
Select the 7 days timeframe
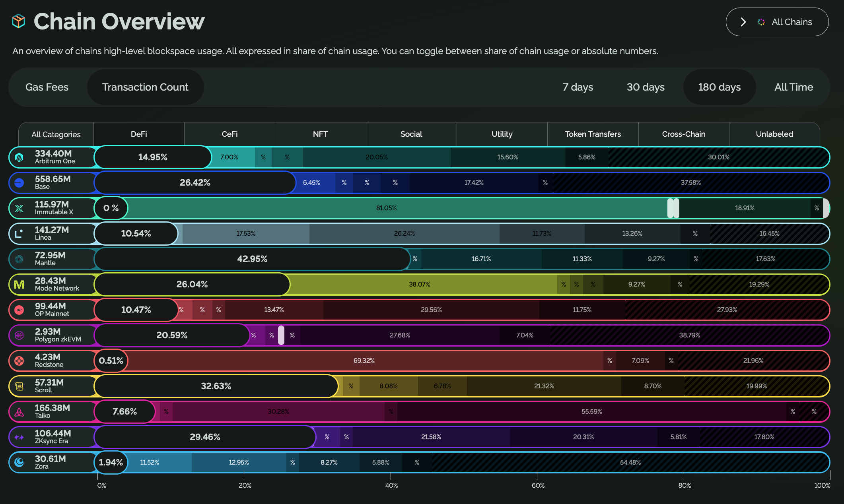[x=578, y=87]
